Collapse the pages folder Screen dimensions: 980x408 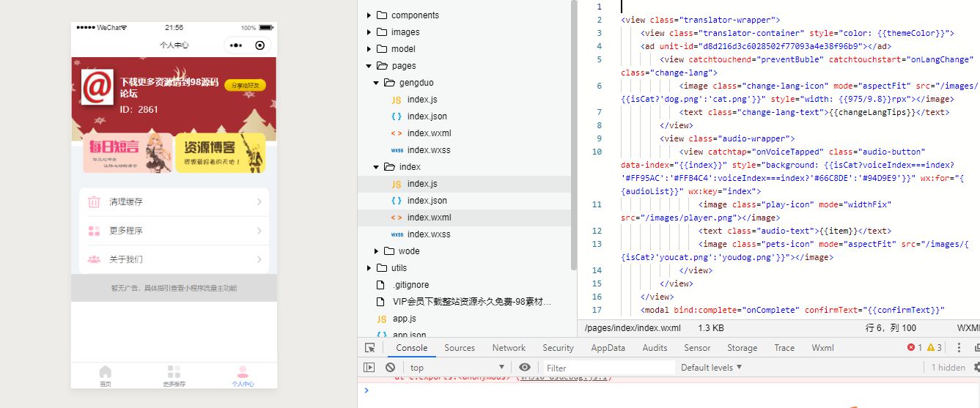click(369, 66)
